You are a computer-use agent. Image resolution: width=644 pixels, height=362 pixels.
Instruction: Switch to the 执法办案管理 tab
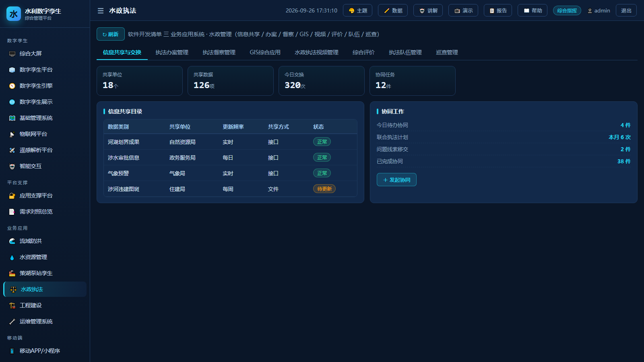click(172, 52)
